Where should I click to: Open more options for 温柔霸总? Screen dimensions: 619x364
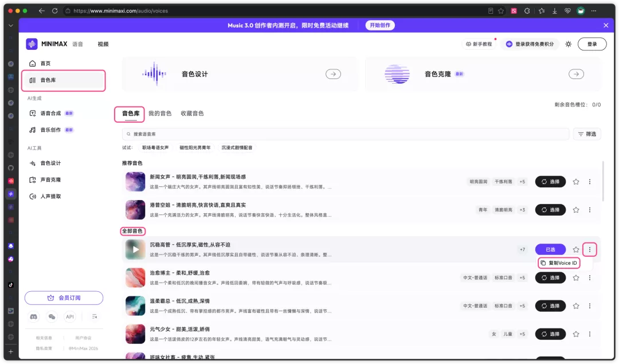pyautogui.click(x=589, y=306)
